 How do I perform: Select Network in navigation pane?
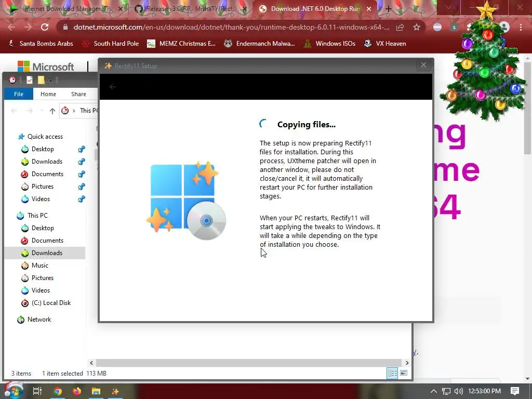click(39, 320)
